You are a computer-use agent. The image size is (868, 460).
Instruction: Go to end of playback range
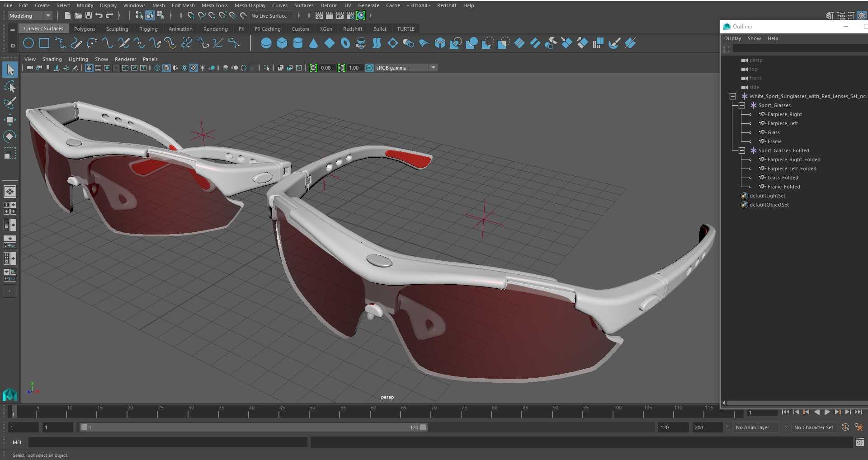(x=858, y=412)
